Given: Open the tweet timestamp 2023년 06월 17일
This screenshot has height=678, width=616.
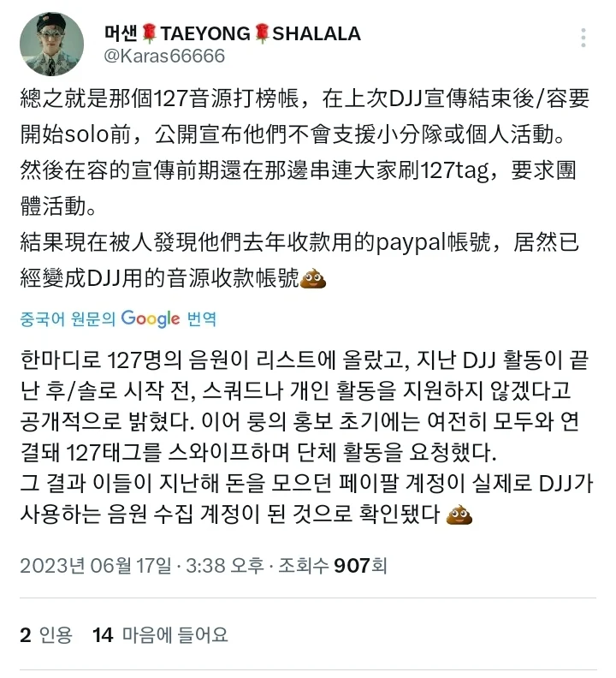Looking at the screenshot, I should (95, 566).
